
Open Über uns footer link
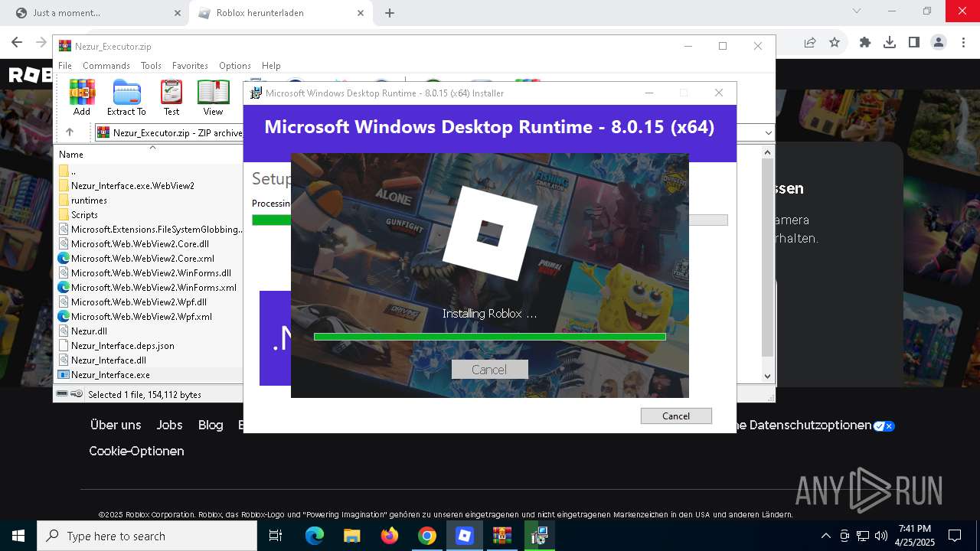[116, 425]
